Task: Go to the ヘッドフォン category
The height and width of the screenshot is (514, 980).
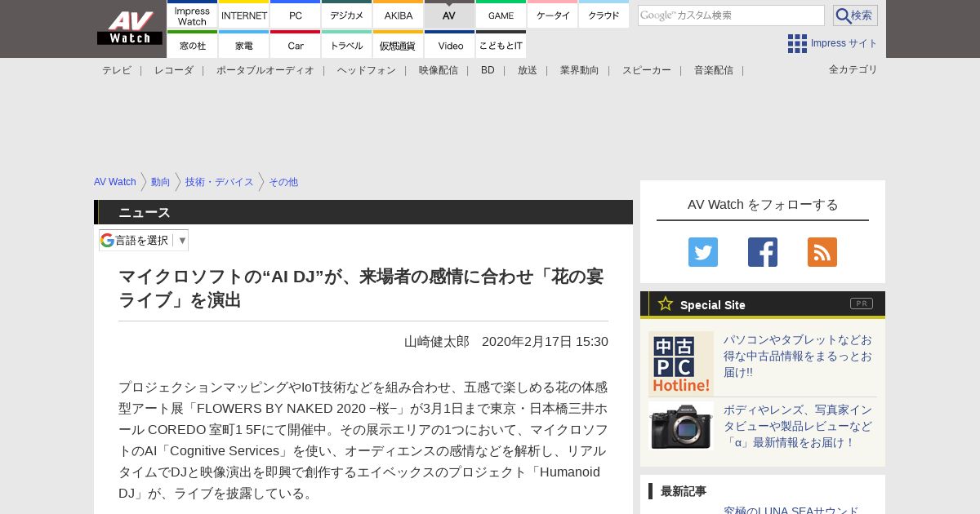Action: [367, 70]
